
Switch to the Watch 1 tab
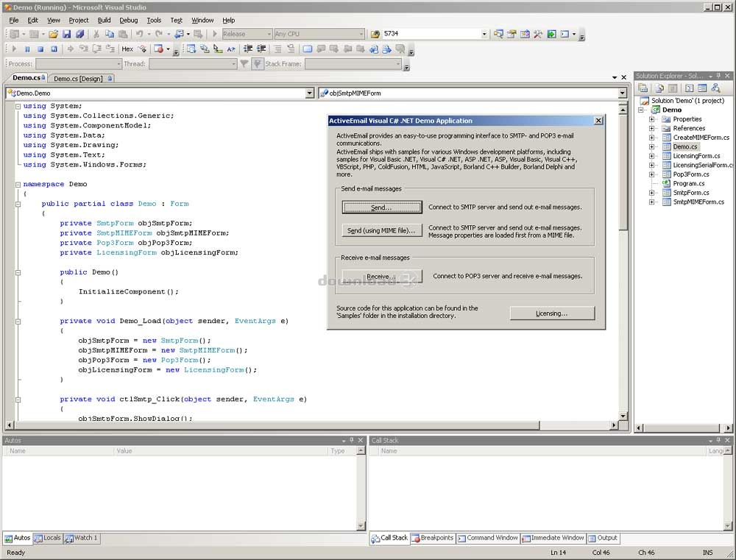click(x=81, y=538)
